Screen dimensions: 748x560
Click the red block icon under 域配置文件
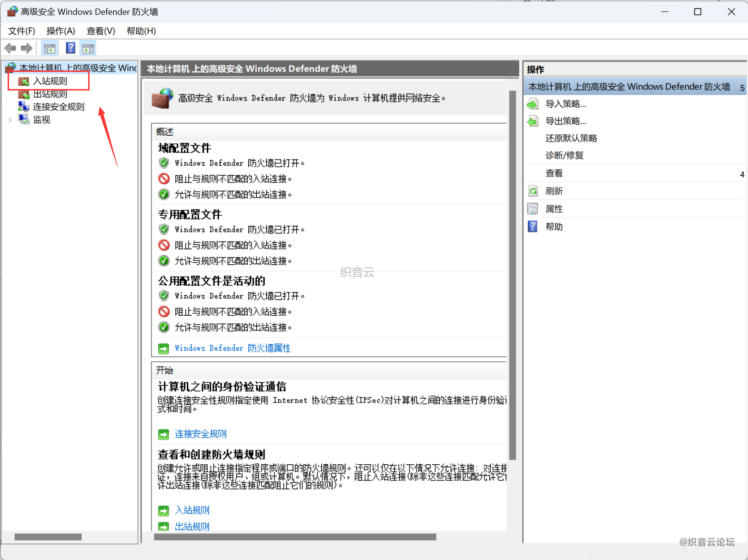(x=164, y=179)
